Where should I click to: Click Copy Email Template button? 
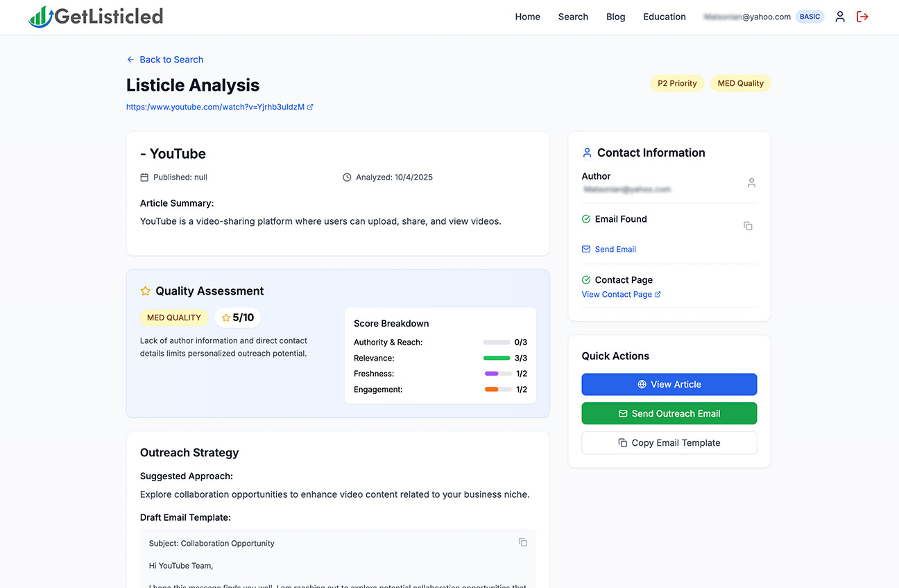point(669,443)
